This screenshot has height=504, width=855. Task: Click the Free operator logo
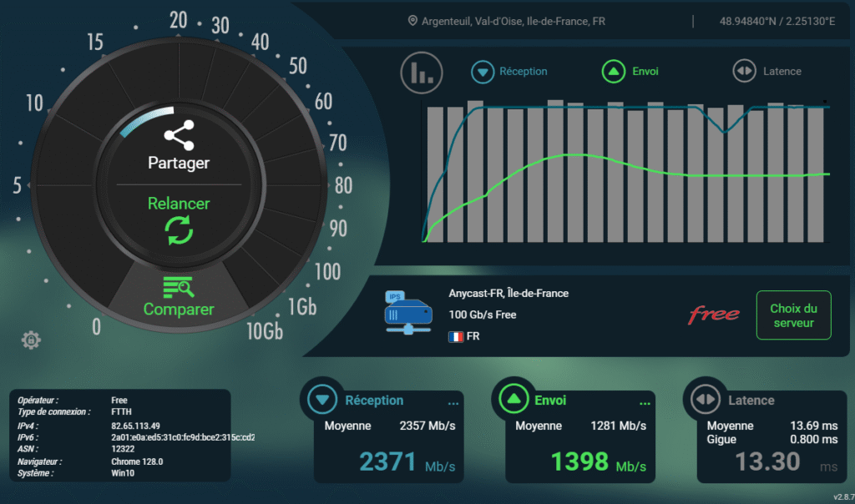pyautogui.click(x=714, y=315)
